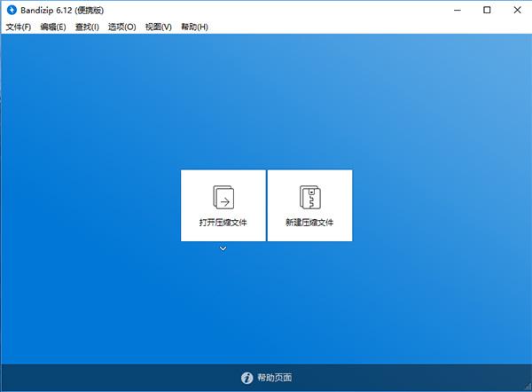532x392 pixels.
Task: Open the 文件(F) menu
Action: 19,27
